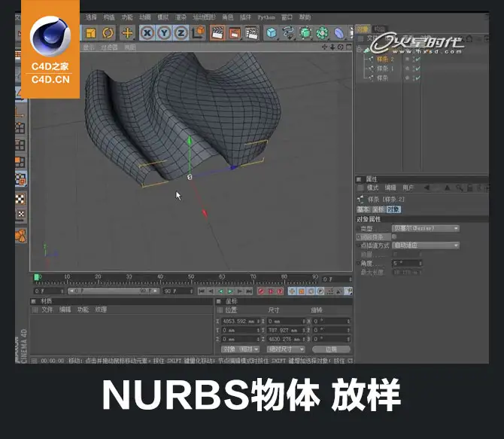Click the preview range slider bar

pyautogui.click(x=114, y=291)
